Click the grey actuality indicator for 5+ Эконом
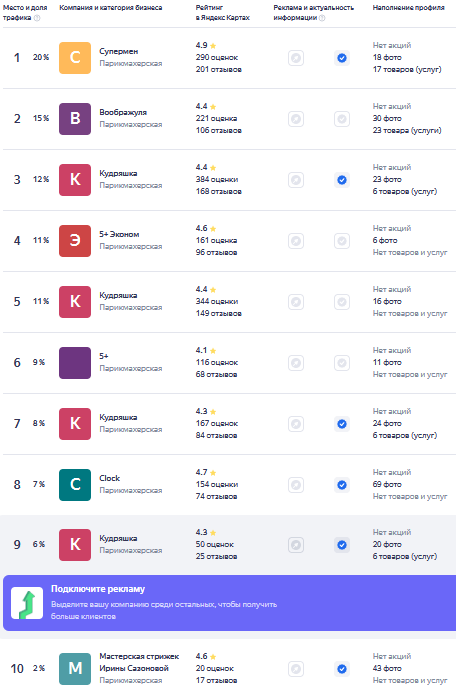The width and height of the screenshot is (456, 691). pos(341,241)
